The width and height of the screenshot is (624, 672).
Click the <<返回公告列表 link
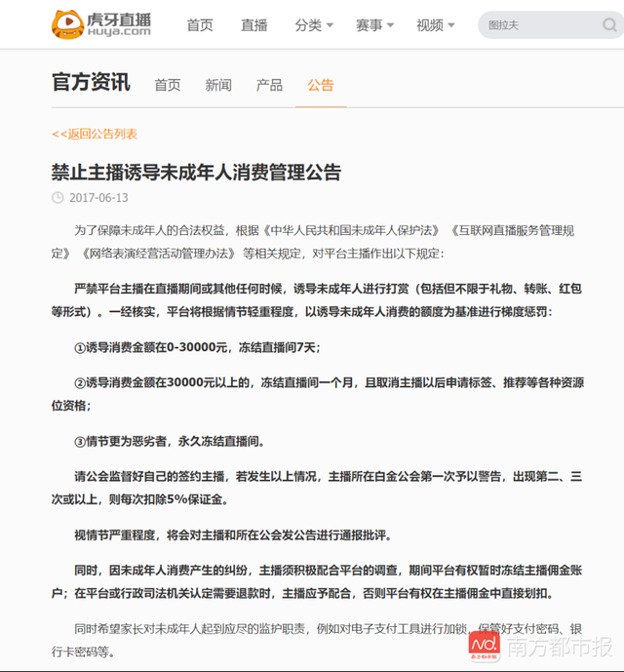click(95, 135)
